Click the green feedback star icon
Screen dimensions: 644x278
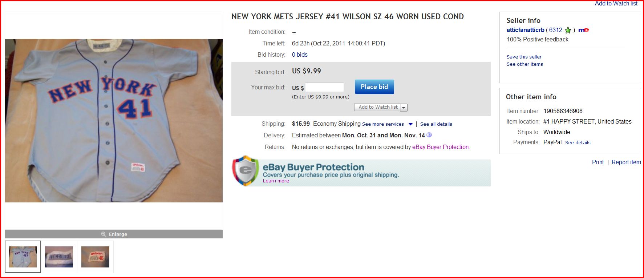(x=568, y=30)
